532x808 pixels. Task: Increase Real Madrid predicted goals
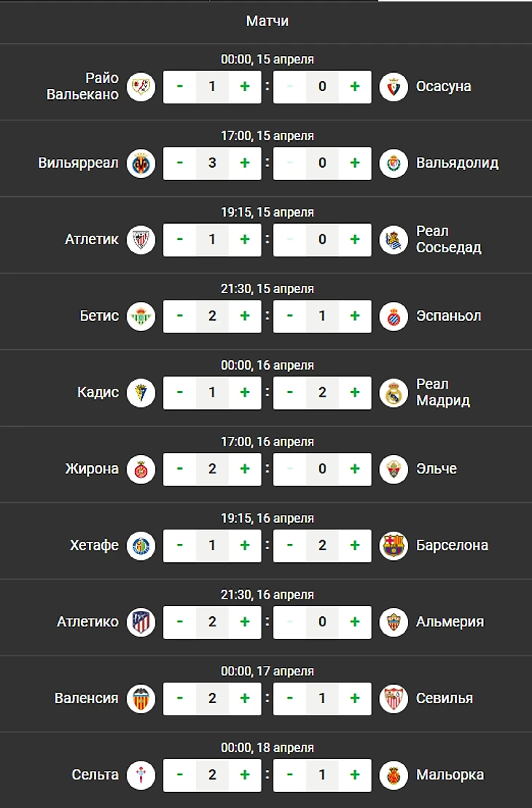355,392
